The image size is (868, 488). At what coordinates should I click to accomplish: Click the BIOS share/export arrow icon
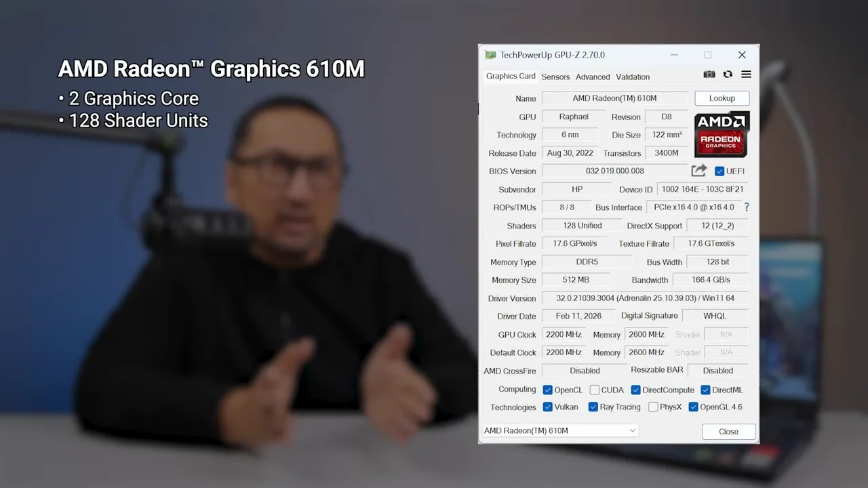(699, 171)
